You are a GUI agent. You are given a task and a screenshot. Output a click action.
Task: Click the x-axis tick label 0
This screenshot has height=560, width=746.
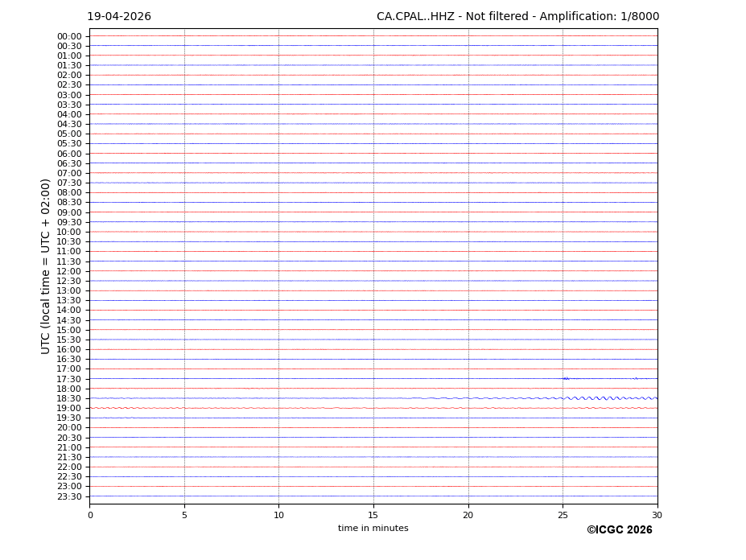90,515
